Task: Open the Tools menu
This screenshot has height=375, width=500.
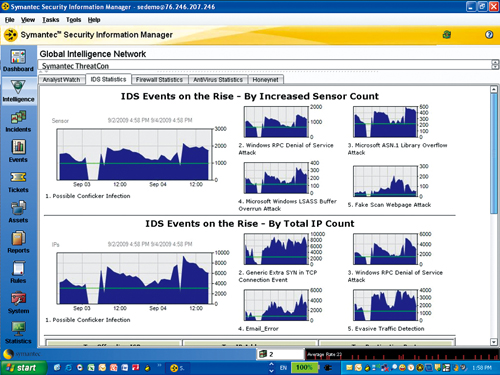Action: point(73,20)
